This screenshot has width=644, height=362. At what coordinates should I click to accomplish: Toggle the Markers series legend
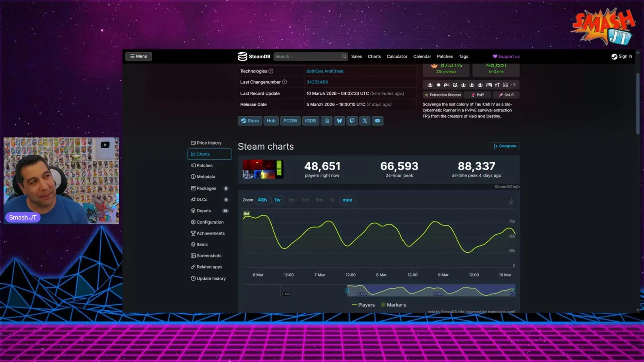pyautogui.click(x=393, y=305)
